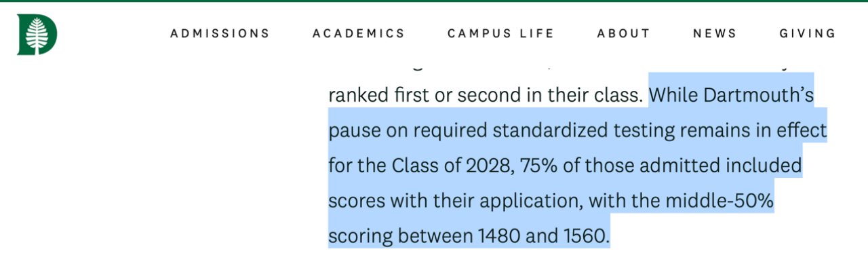Click the word 'scoring' in last line
The width and height of the screenshot is (868, 264).
coord(360,236)
